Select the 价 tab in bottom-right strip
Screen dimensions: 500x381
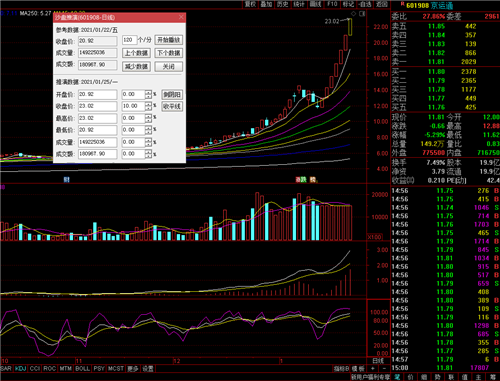pyautogui.click(x=410, y=377)
